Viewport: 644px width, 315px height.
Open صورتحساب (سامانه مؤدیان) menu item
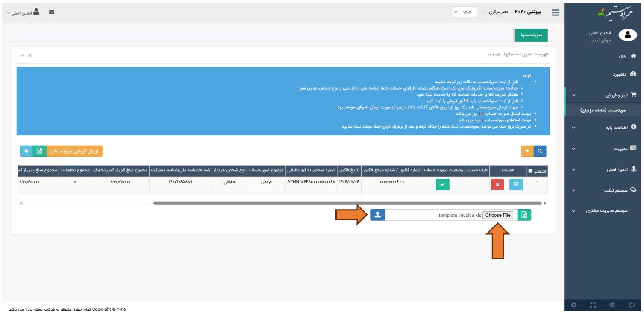click(603, 110)
